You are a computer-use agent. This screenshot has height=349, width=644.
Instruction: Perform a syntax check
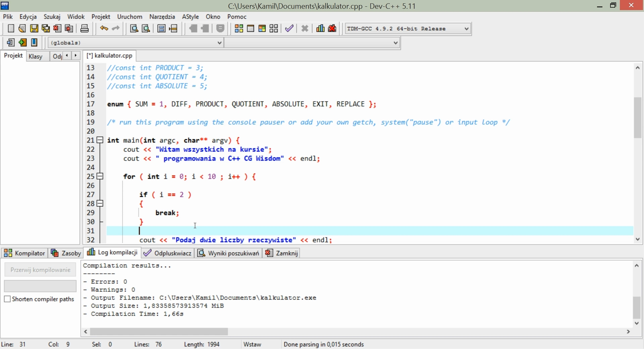(289, 29)
